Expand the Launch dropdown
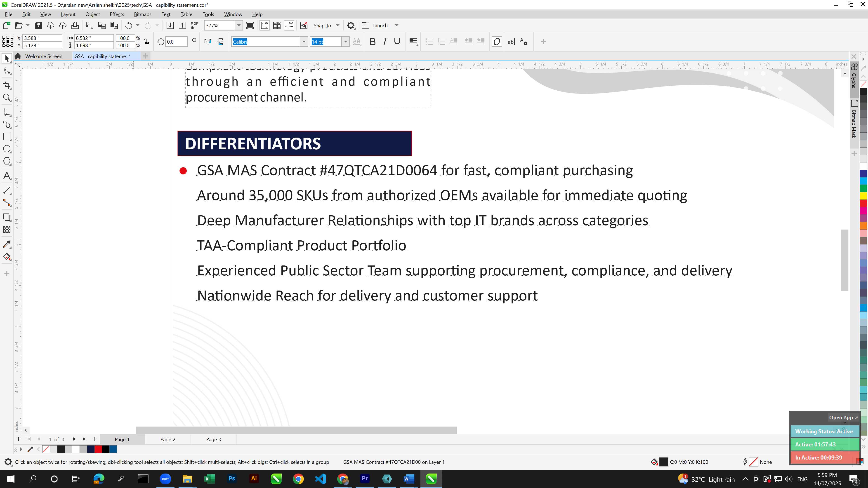 [397, 25]
